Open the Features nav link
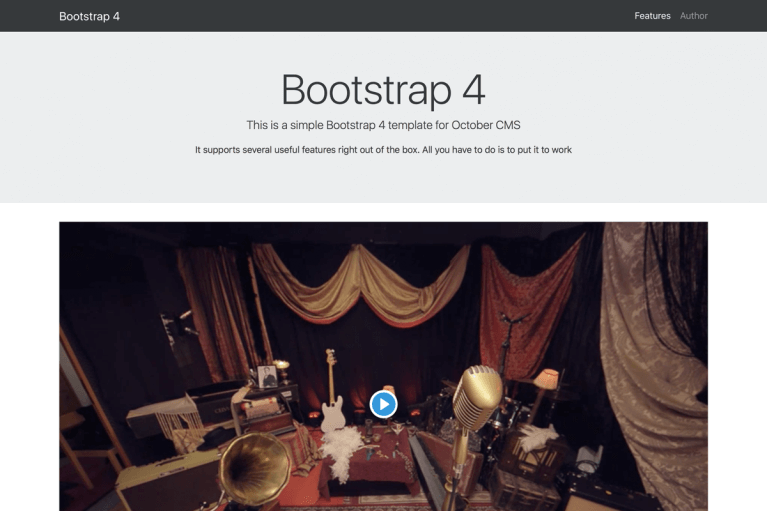 652,16
